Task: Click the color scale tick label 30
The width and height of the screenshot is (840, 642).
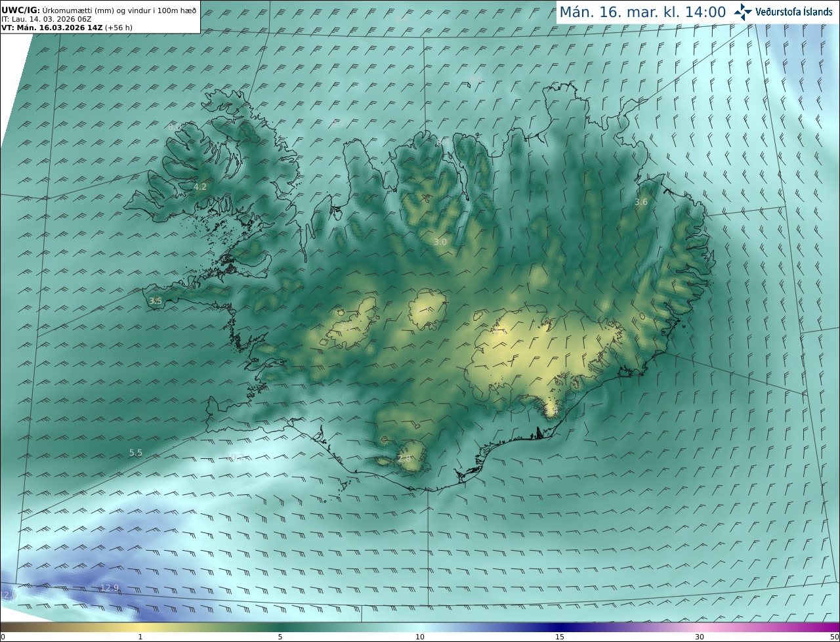Action: coord(700,637)
